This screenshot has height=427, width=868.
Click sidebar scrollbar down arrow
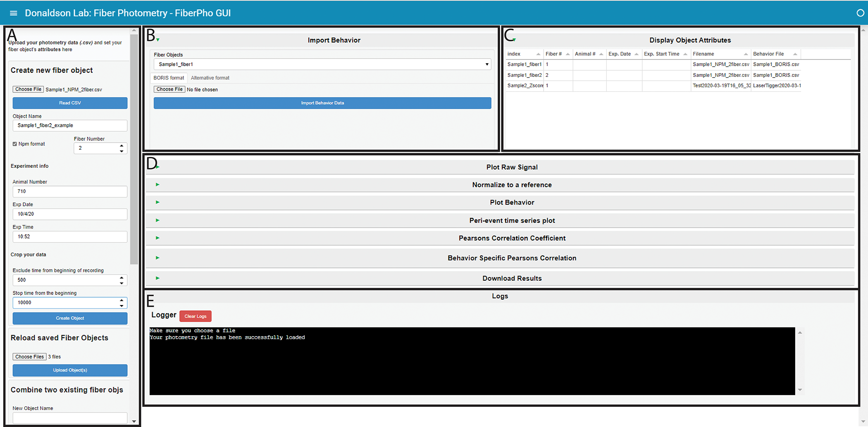[x=134, y=422]
